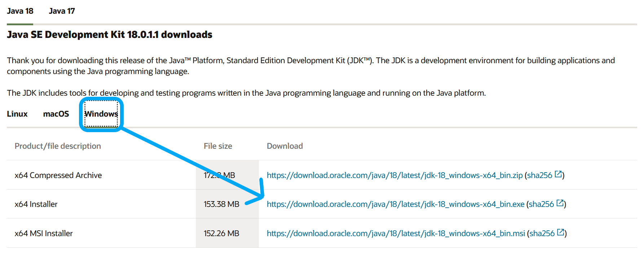The height and width of the screenshot is (256, 644).
Task: Open sha256 text link for msi installer
Action: (542, 234)
